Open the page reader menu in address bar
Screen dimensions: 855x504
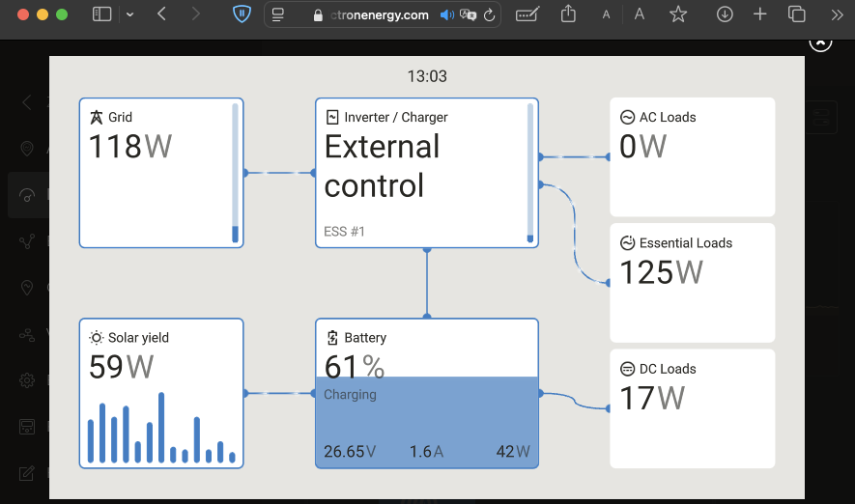coord(278,15)
